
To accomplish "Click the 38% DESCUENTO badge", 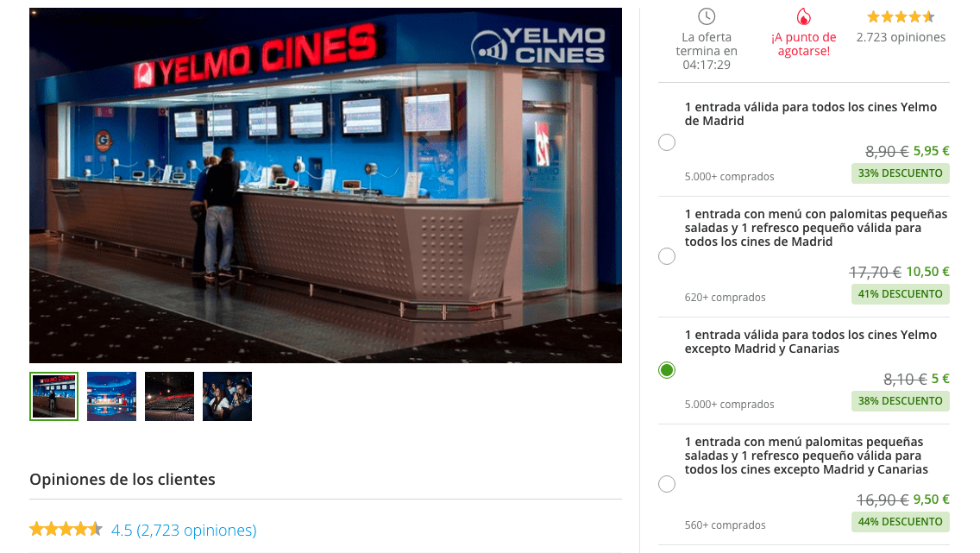I will tap(900, 401).
